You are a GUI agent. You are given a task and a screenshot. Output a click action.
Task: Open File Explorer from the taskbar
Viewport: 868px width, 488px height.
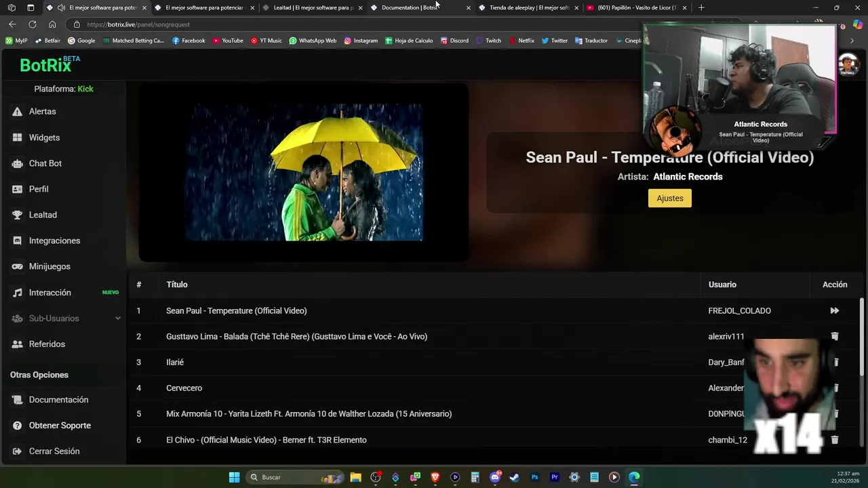pos(355,477)
